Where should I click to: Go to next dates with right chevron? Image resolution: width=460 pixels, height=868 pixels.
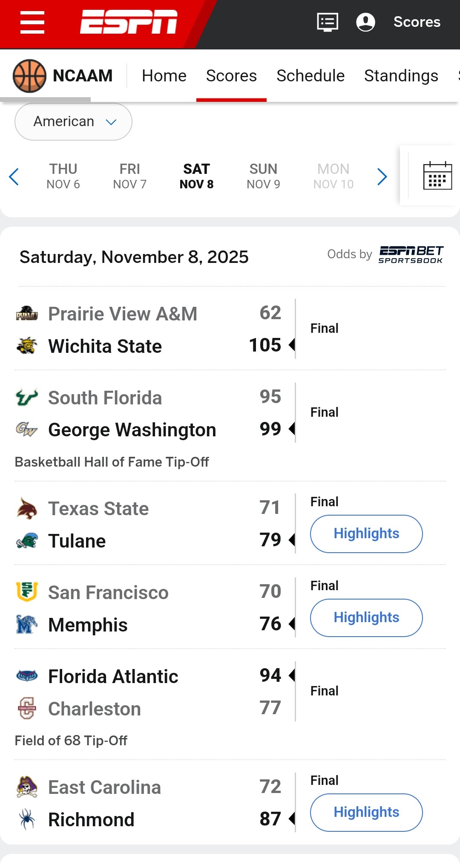click(x=382, y=176)
